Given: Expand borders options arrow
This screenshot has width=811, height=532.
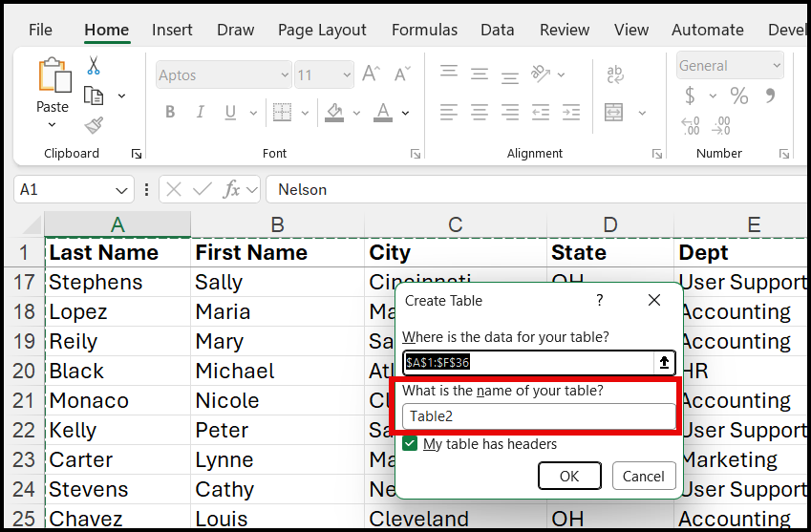Looking at the screenshot, I should (x=305, y=113).
